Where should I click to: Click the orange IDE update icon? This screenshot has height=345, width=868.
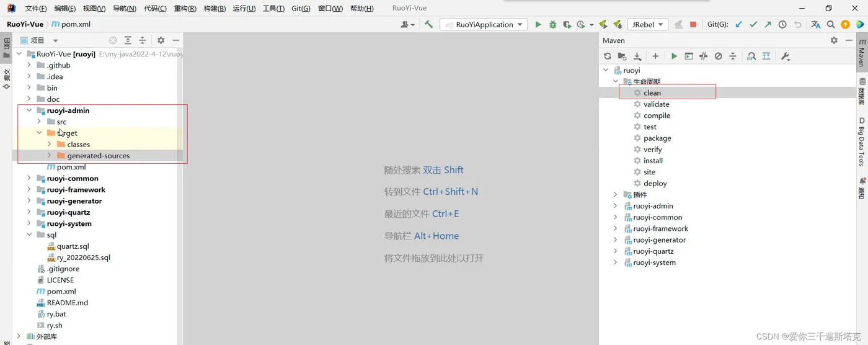point(845,24)
